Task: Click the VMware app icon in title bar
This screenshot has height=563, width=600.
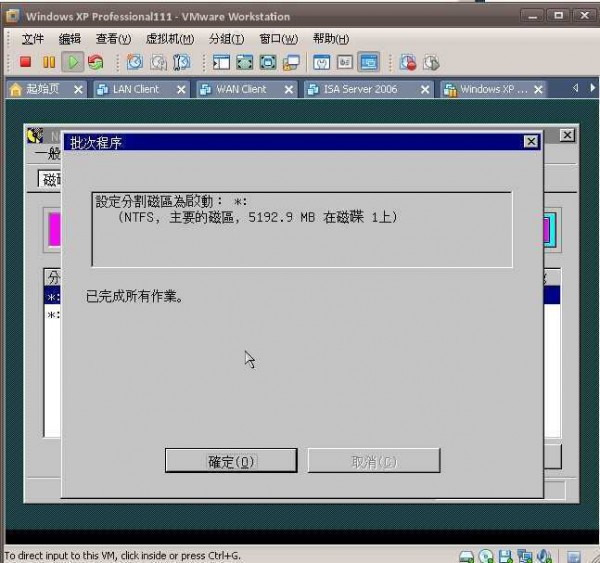Action: pyautogui.click(x=12, y=16)
